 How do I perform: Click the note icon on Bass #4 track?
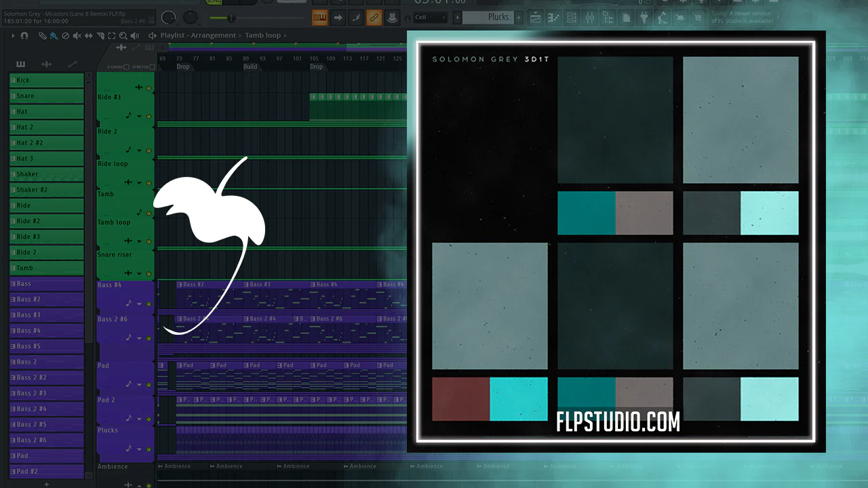coord(129,303)
